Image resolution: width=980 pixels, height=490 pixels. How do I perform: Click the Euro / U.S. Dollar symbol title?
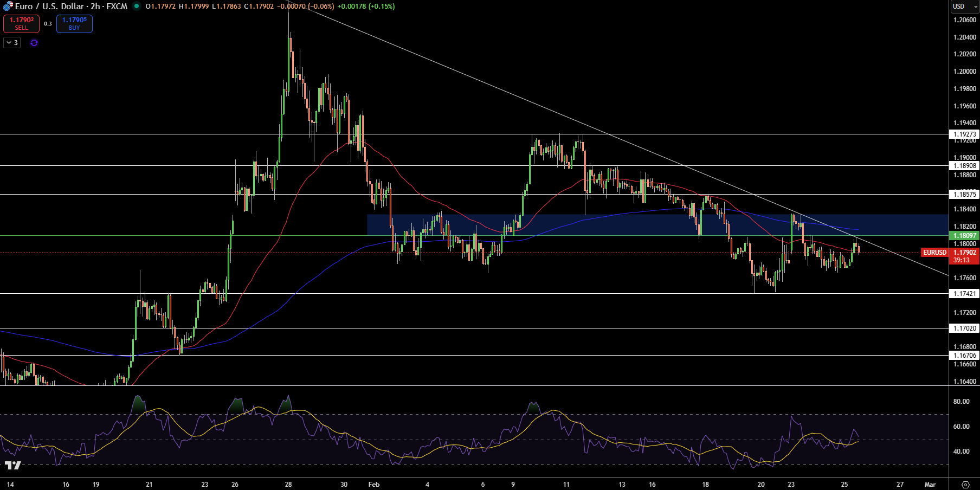(71, 7)
